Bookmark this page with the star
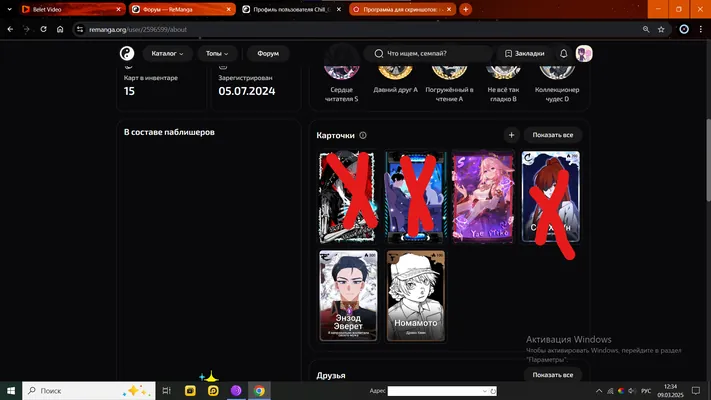Image resolution: width=711 pixels, height=400 pixels. click(661, 29)
